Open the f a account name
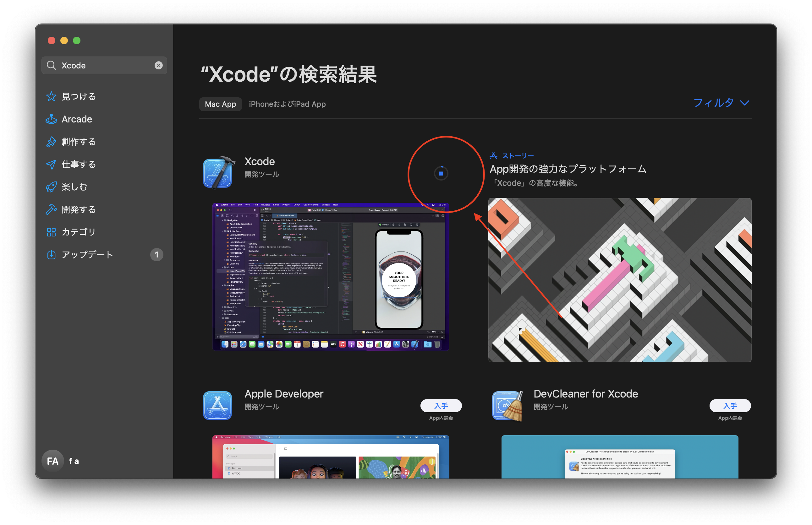The height and width of the screenshot is (525, 812). [74, 461]
